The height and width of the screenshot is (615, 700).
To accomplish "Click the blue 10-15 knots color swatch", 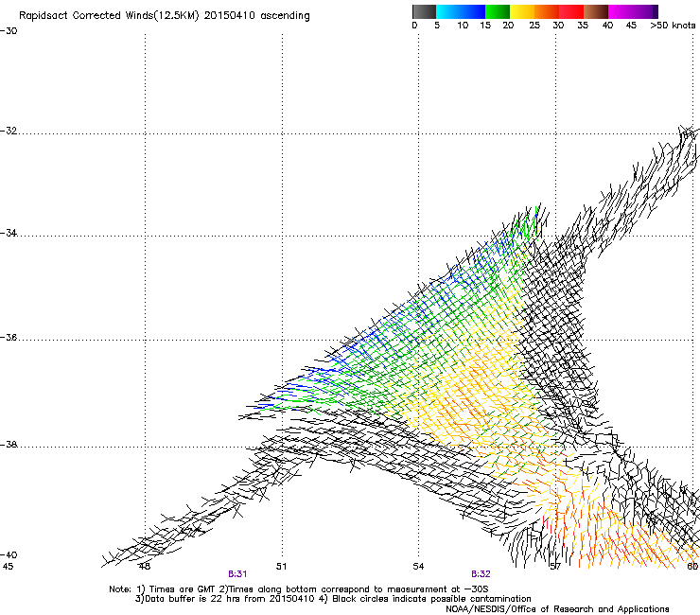I will click(x=473, y=11).
